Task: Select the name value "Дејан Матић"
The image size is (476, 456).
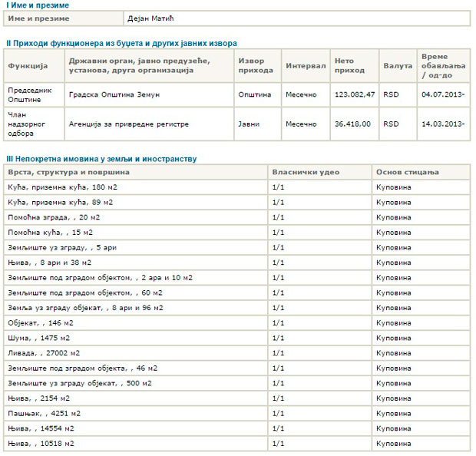Action: click(154, 18)
